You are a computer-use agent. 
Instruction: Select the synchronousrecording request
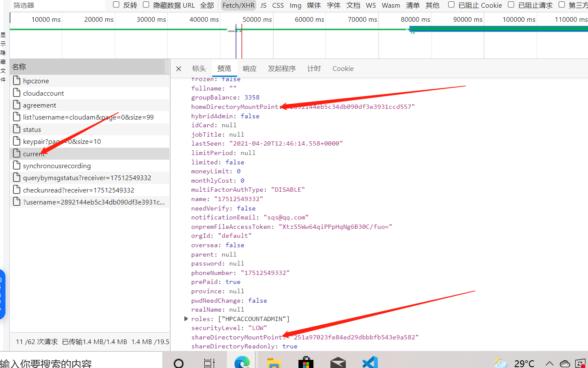click(57, 166)
